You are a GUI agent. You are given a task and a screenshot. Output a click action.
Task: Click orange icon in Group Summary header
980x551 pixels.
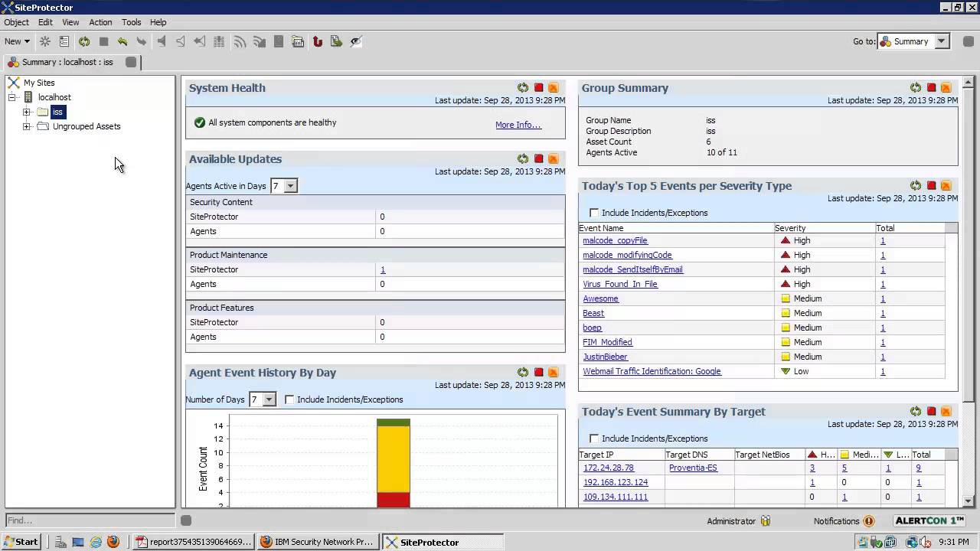946,88
